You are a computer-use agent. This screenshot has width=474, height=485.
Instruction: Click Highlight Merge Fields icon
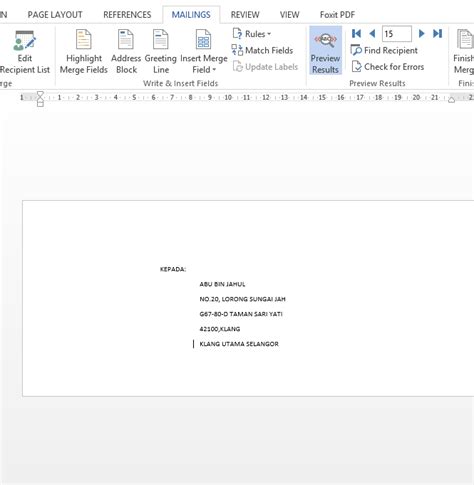(83, 39)
